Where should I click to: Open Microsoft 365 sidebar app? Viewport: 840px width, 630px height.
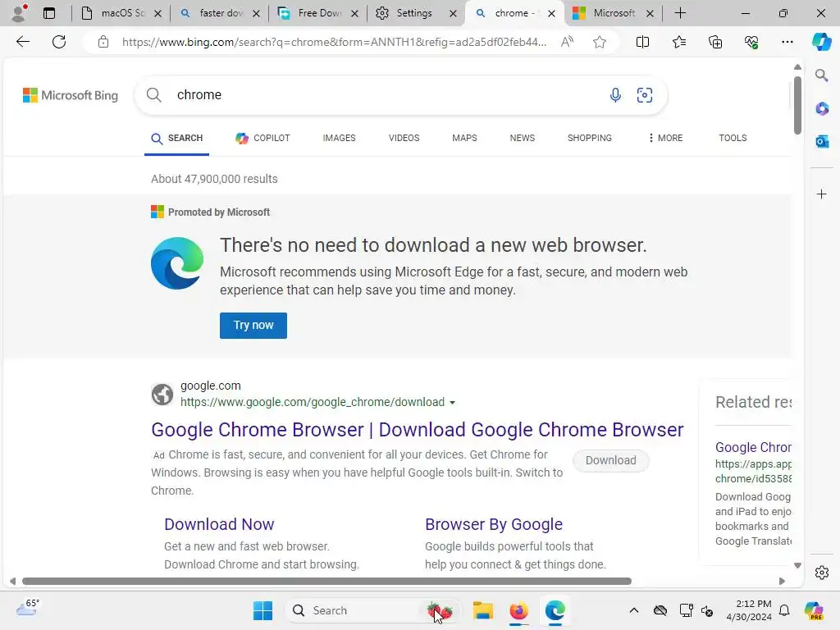(x=822, y=109)
